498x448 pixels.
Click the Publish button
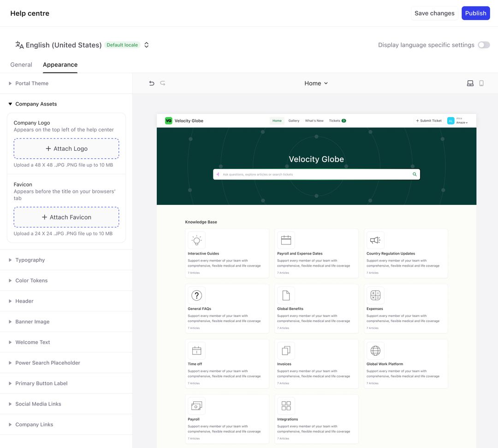pyautogui.click(x=475, y=13)
